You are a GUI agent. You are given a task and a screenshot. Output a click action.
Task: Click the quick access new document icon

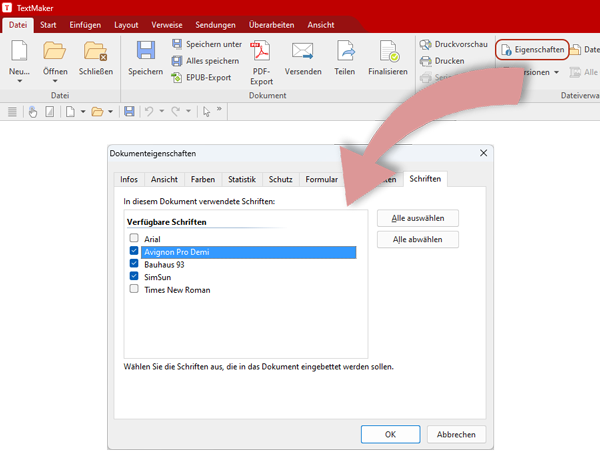pyautogui.click(x=70, y=112)
